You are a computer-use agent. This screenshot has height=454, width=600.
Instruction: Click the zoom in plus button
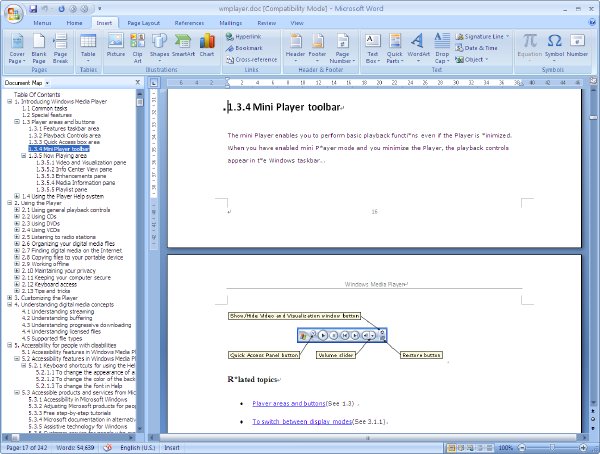coord(583,447)
